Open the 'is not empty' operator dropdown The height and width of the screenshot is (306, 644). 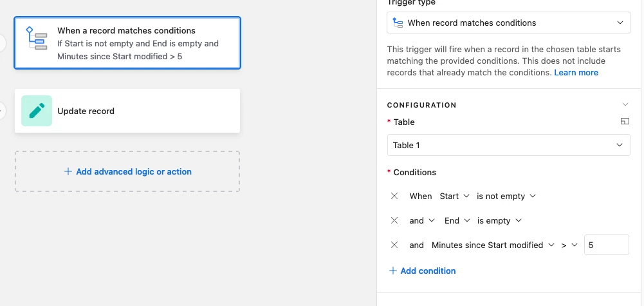point(506,196)
